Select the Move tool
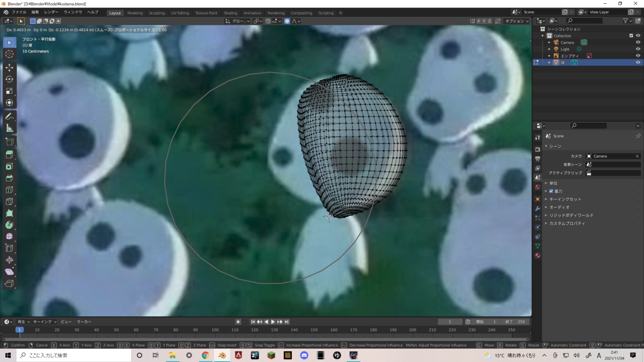The width and height of the screenshot is (644, 362). click(x=9, y=68)
